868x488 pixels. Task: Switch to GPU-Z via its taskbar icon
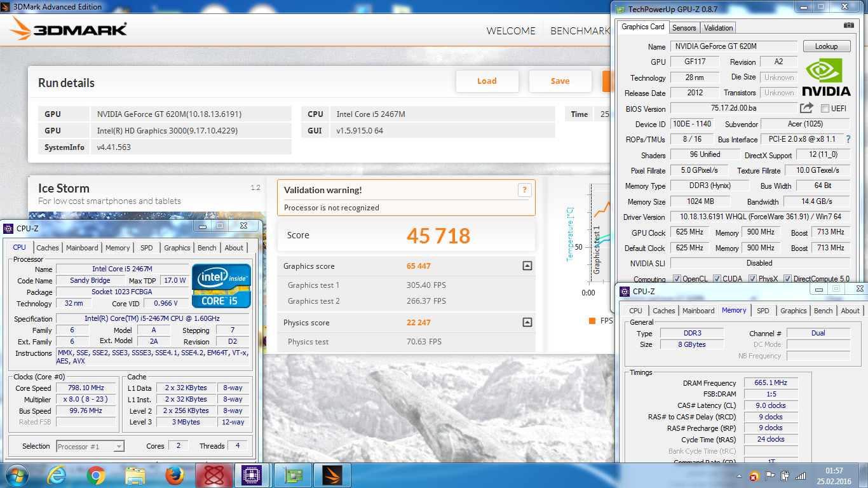click(293, 475)
